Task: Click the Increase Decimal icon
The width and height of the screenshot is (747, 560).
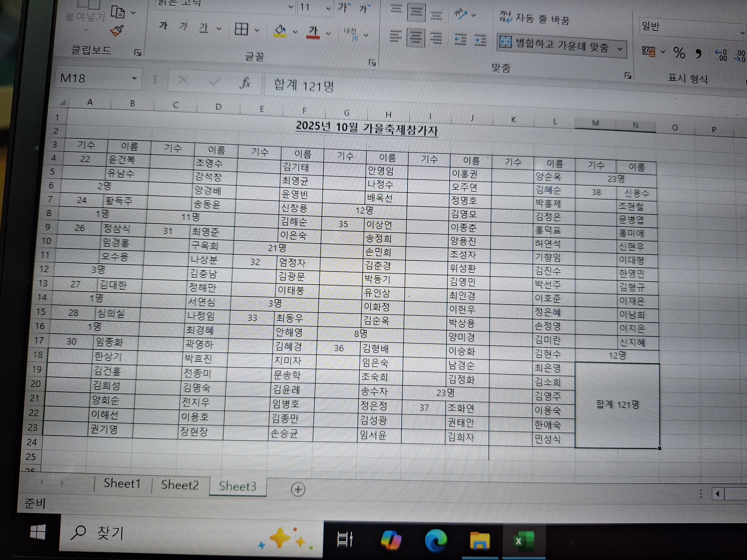Action: 721,55
